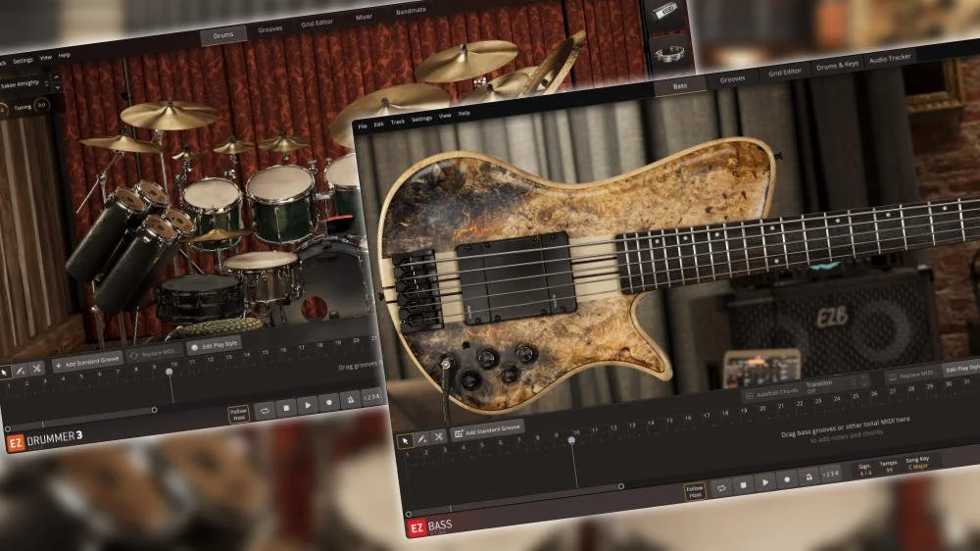The width and height of the screenshot is (980, 551).
Task: Open the Settings menu in EZdrummer 3
Action: tap(23, 61)
